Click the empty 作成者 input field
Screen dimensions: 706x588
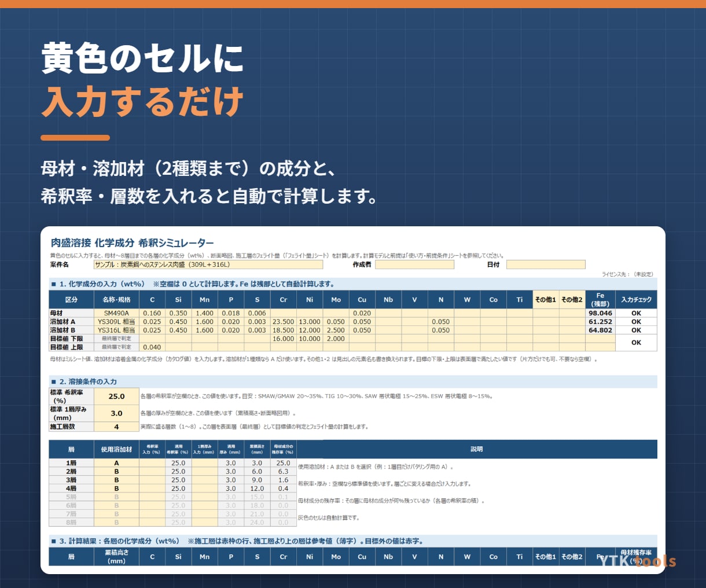pyautogui.click(x=414, y=264)
